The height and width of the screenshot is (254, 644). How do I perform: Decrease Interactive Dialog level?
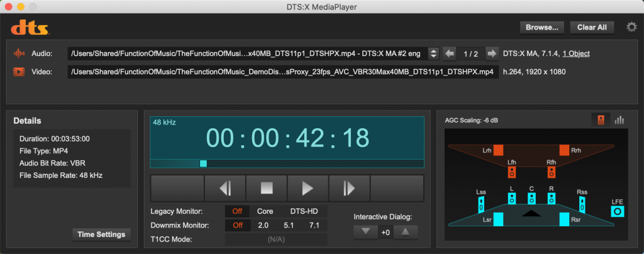pos(367,232)
